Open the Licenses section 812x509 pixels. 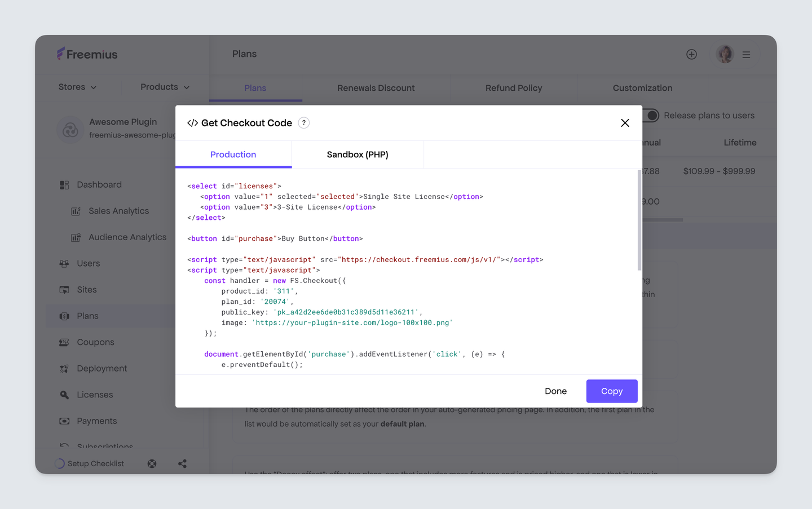(x=94, y=395)
